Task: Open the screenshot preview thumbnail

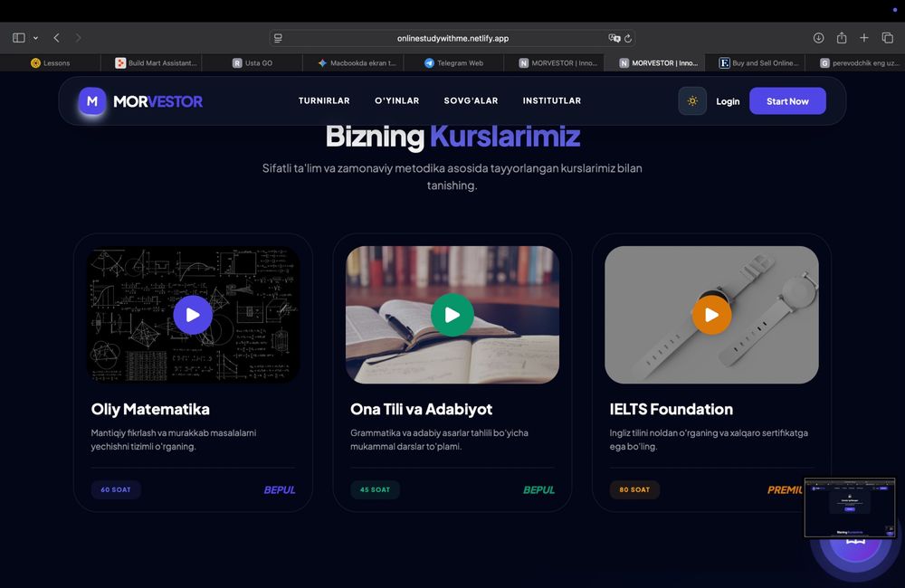Action: [x=850, y=507]
